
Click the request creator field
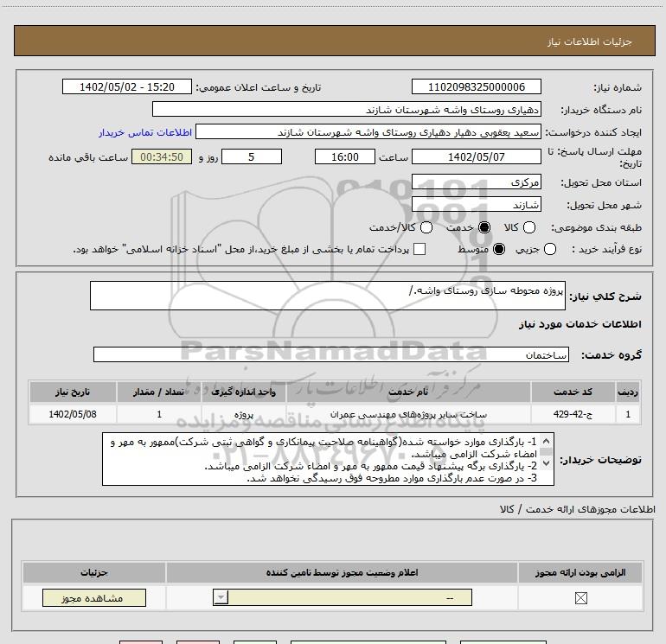click(368, 131)
